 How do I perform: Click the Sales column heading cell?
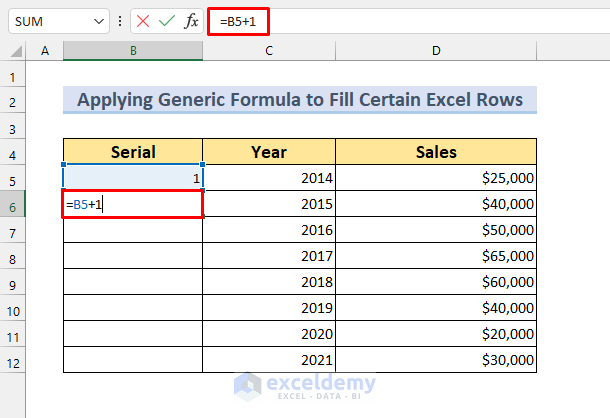[x=436, y=152]
